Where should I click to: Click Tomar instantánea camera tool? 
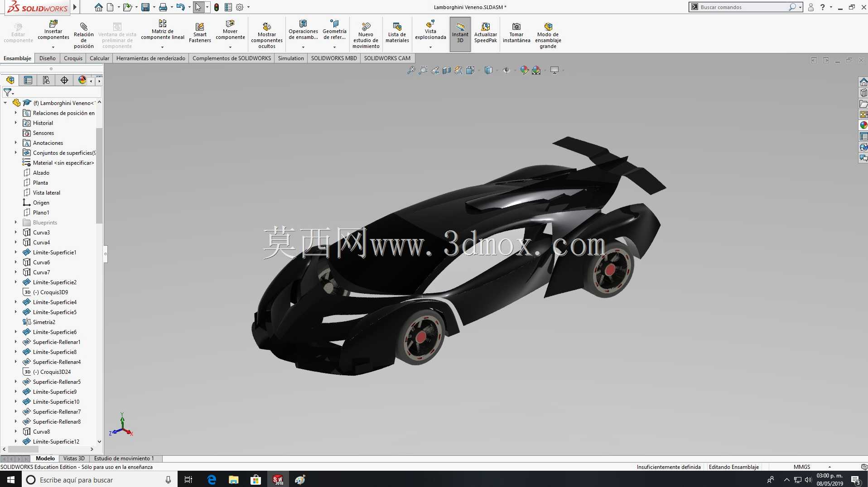click(516, 33)
